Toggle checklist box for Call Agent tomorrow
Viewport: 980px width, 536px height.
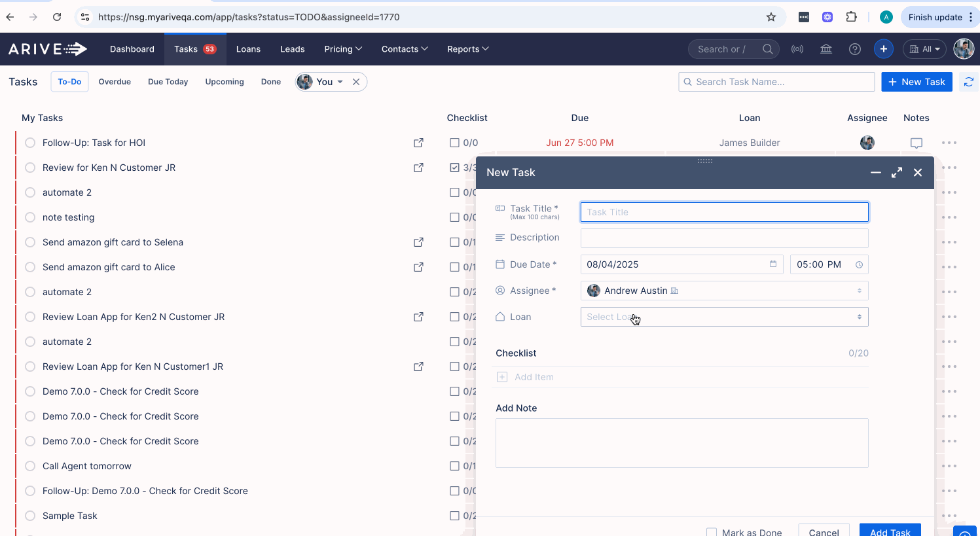[455, 466]
